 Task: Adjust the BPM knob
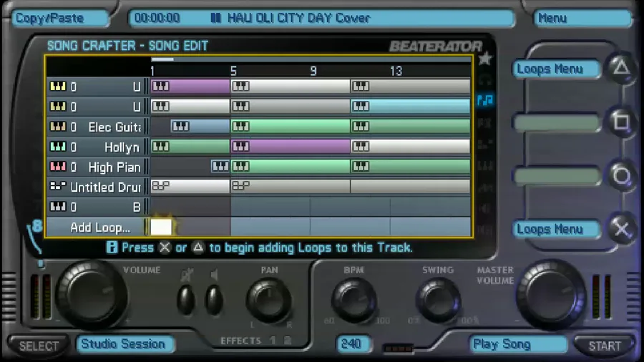point(353,301)
